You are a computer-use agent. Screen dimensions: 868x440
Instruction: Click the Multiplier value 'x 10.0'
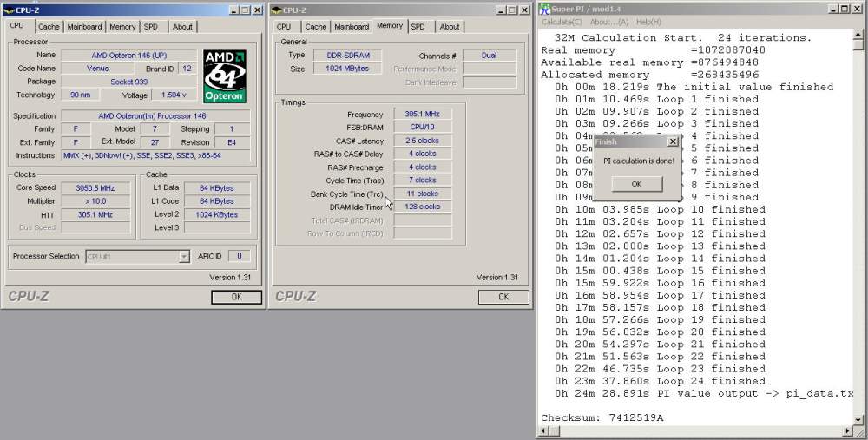95,201
